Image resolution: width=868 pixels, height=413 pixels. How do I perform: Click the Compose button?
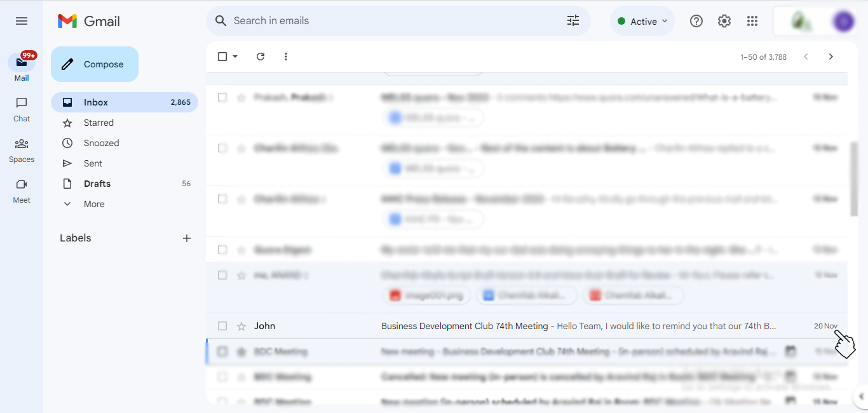coord(95,64)
